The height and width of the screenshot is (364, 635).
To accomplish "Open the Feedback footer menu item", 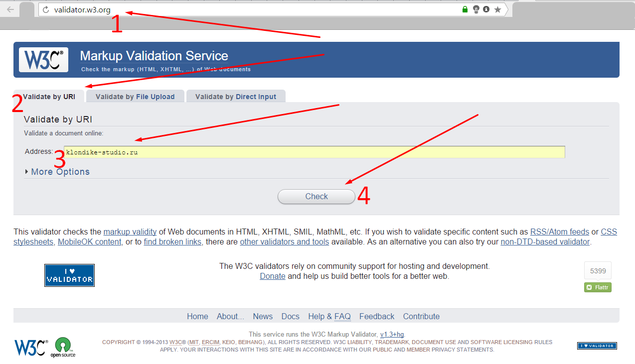I will pos(377,316).
